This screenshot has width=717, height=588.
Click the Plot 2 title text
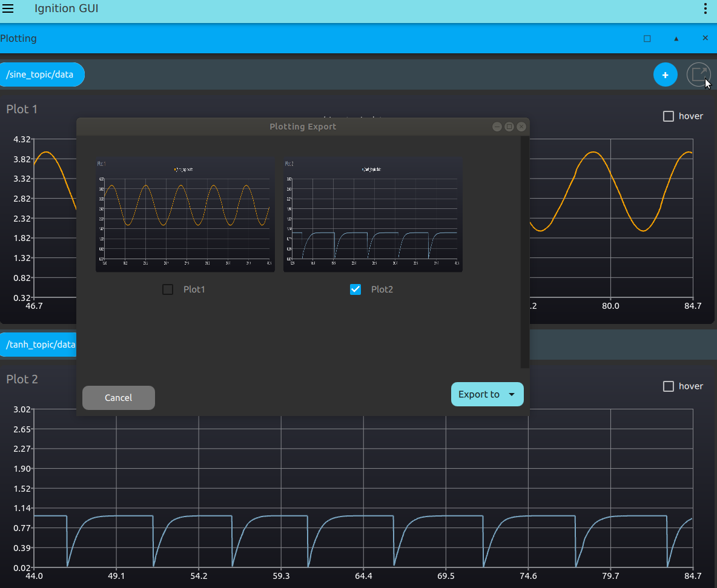tap(22, 379)
